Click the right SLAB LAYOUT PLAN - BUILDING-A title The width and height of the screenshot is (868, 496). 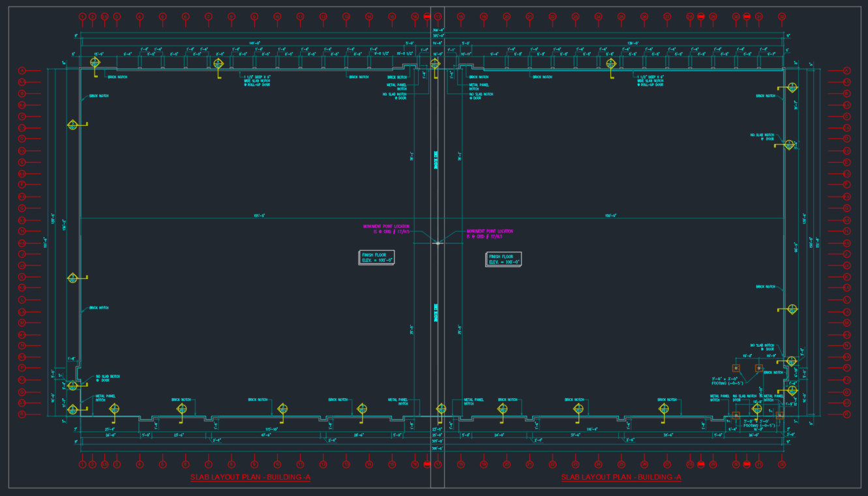click(621, 478)
